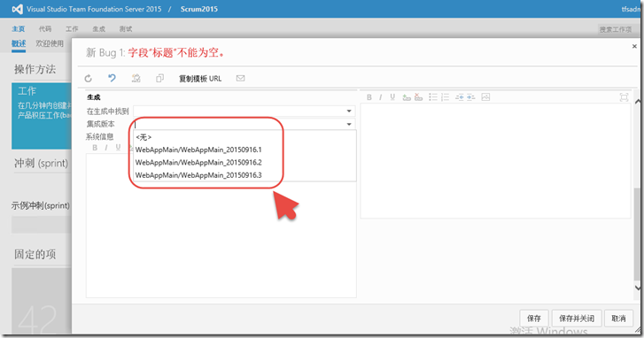Click the 搜索工作项 search box
Screen dimensions: 644x338
[x=618, y=29]
